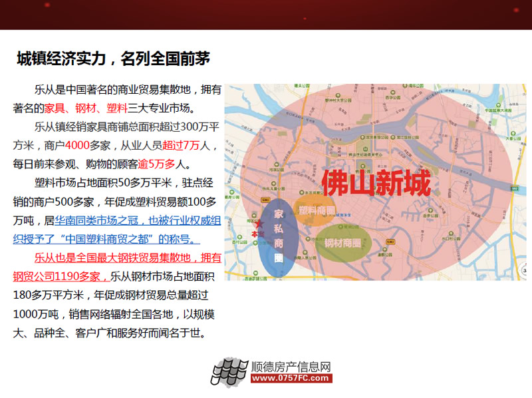Click the red text 家具、钢材、塑料
The height and width of the screenshot is (398, 532).
pos(86,108)
